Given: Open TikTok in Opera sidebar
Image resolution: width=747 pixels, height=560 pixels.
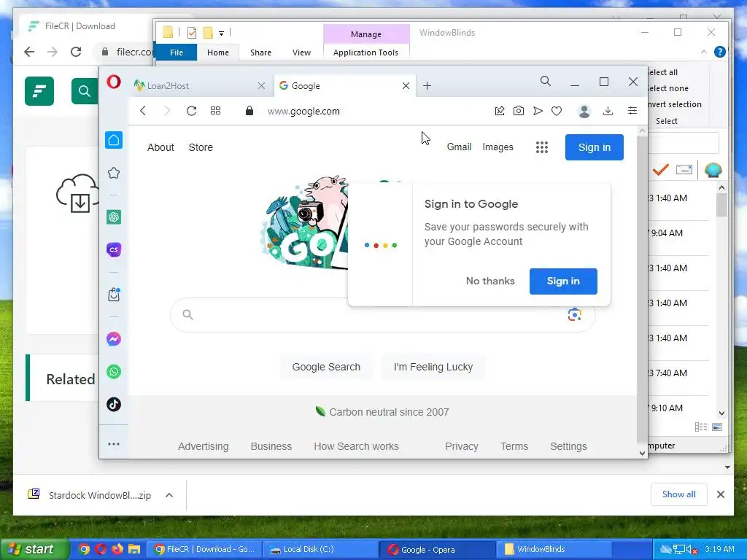Looking at the screenshot, I should tap(114, 404).
